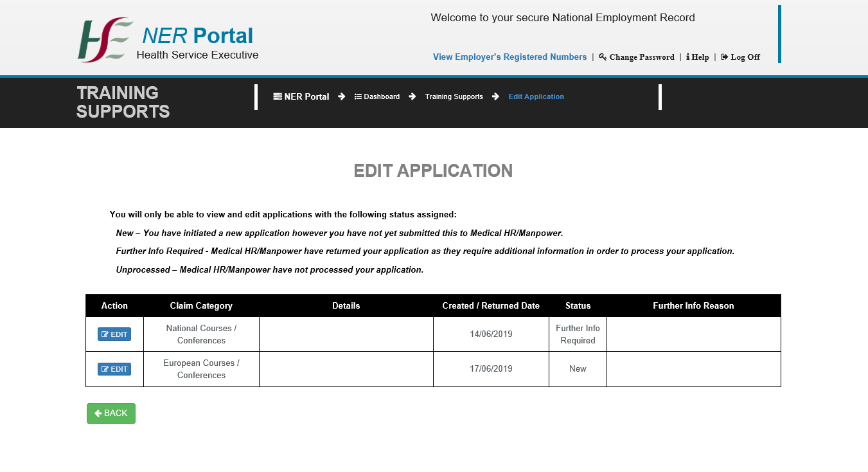Image resolution: width=868 pixels, height=472 pixels.
Task: Go to Dashboard breadcrumb
Action: click(382, 96)
